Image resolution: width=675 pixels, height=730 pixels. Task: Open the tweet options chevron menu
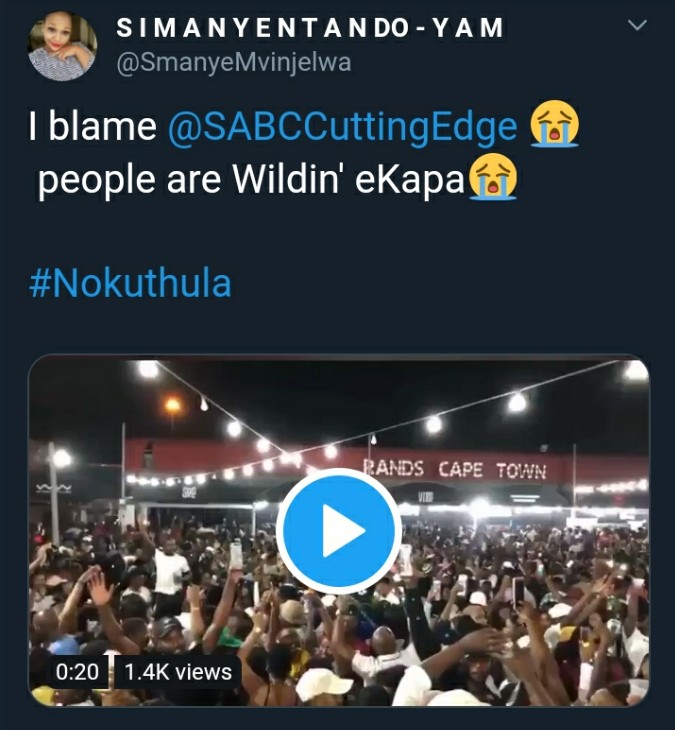pyautogui.click(x=637, y=25)
